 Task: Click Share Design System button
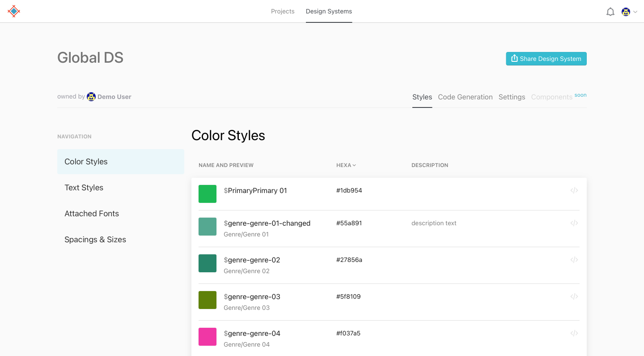546,59
